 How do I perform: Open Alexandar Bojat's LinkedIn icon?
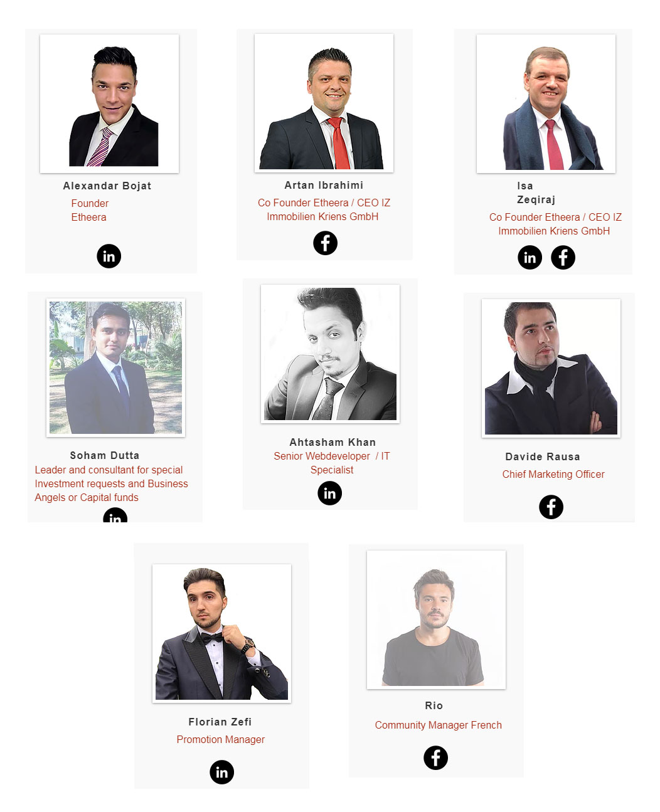[x=109, y=256]
